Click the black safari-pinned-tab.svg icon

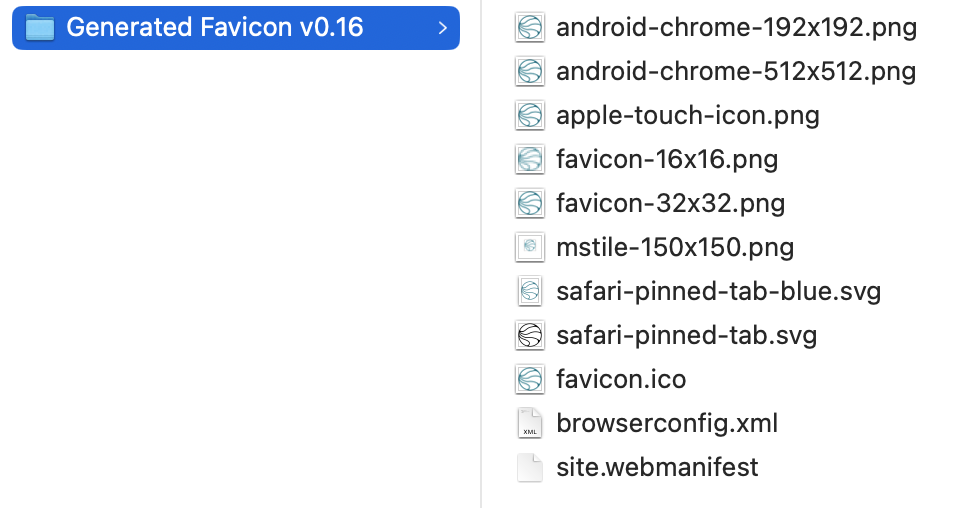[x=530, y=335]
